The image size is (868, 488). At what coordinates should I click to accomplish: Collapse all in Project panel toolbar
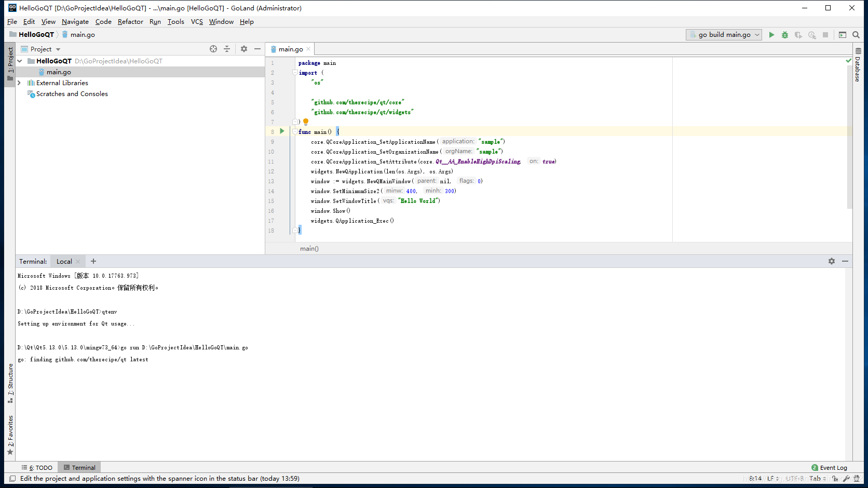[227, 49]
